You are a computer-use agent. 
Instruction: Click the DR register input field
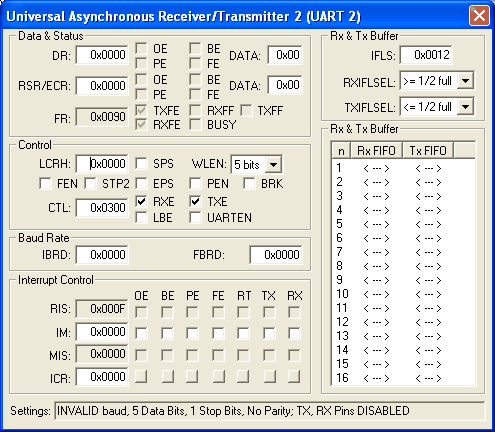(x=102, y=55)
